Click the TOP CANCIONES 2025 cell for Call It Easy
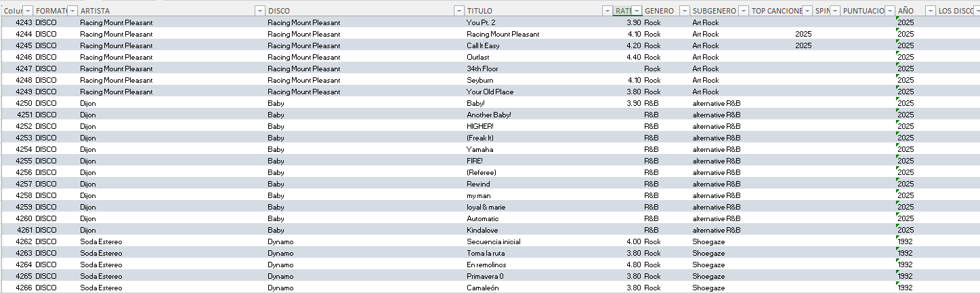Screen dimensions: 980x293 pyautogui.click(x=803, y=45)
